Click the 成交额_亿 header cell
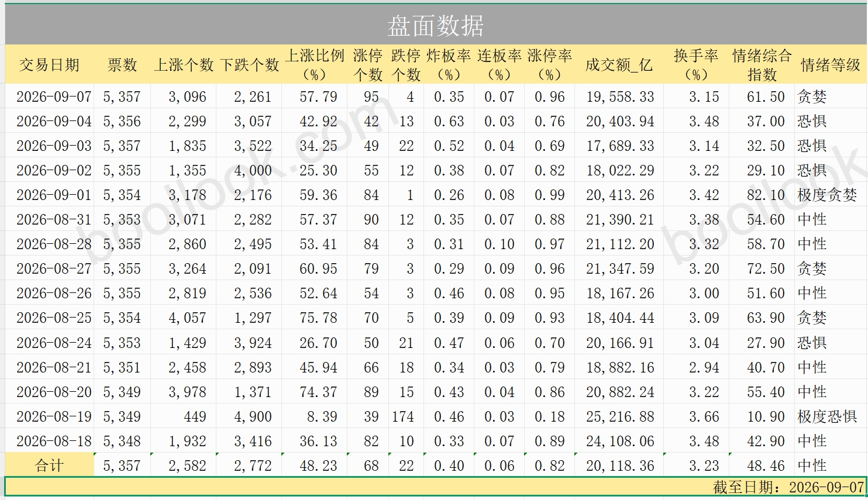Viewport: 868px width, 500px height. [x=619, y=65]
